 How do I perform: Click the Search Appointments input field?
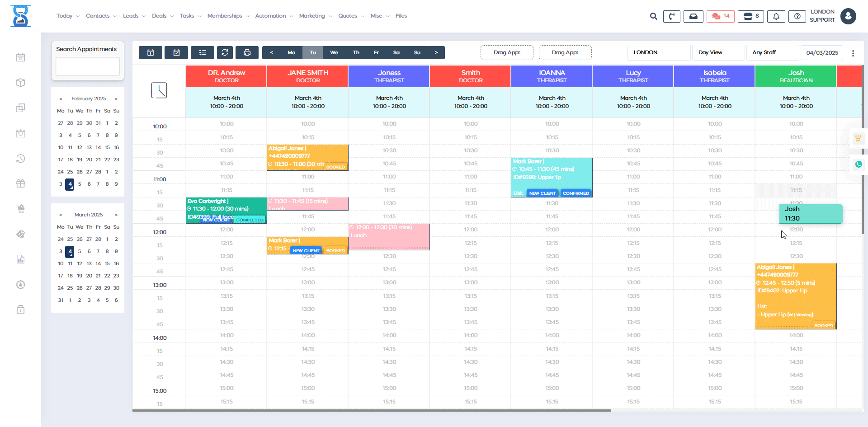click(x=87, y=66)
